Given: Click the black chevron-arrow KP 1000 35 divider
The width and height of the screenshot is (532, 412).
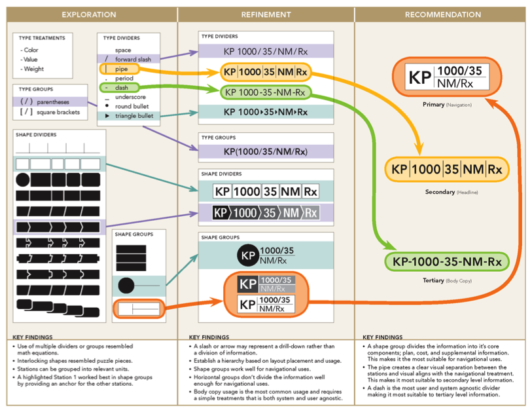Looking at the screenshot, I should pos(266,212).
